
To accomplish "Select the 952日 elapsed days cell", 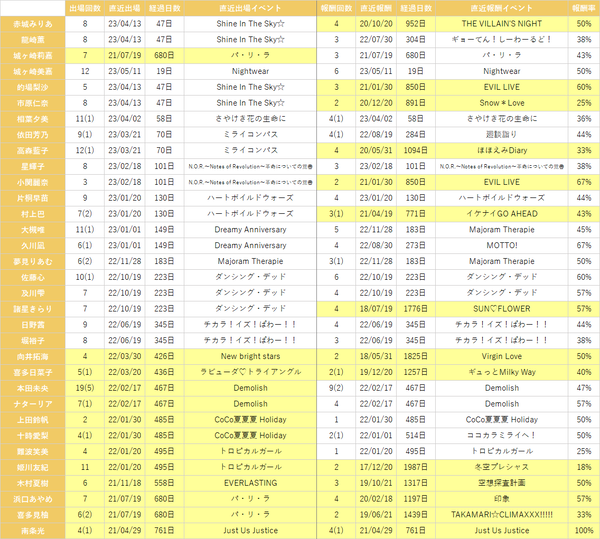I will 416,24.
